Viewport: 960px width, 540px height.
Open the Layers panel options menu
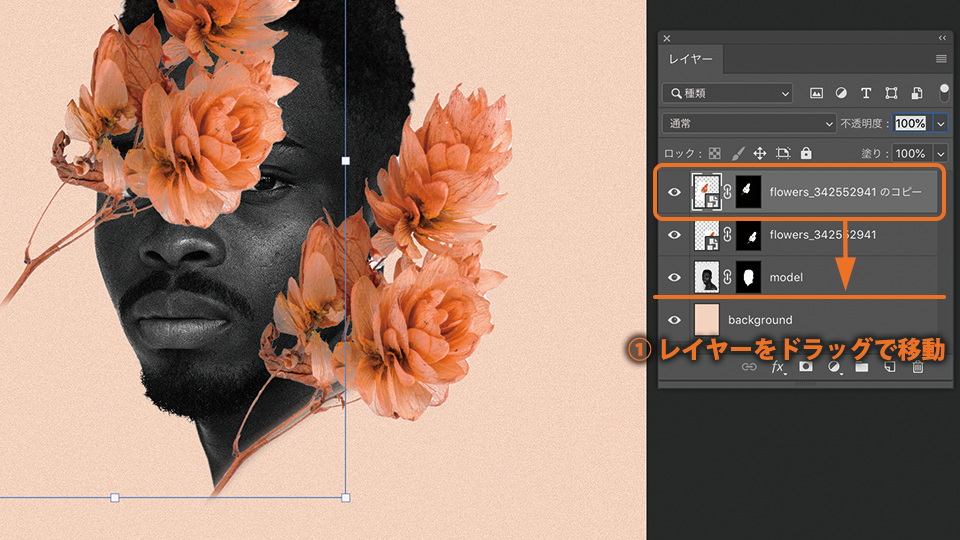point(941,59)
